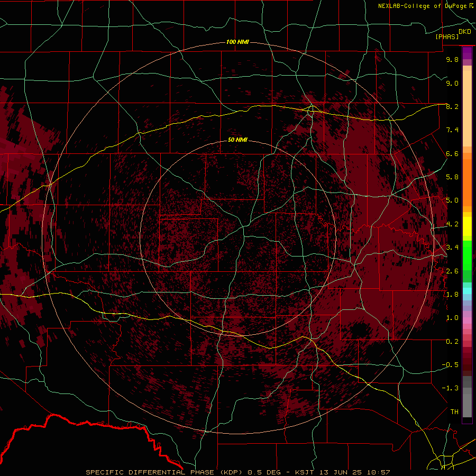Pick the yellow segment of color bar
476x476 pixels.
pos(467,226)
